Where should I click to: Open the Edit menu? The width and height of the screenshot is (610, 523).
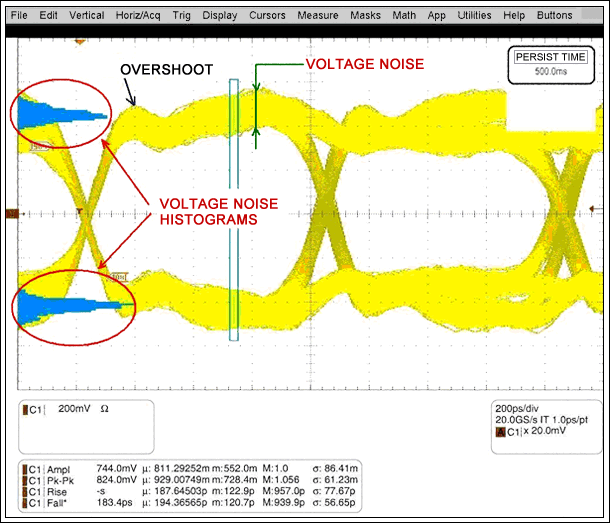[x=49, y=16]
